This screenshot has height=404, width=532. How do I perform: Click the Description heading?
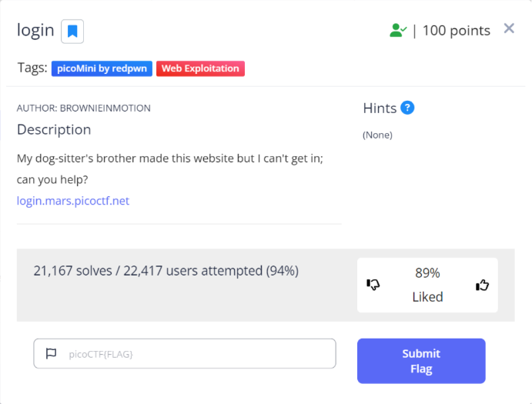54,129
